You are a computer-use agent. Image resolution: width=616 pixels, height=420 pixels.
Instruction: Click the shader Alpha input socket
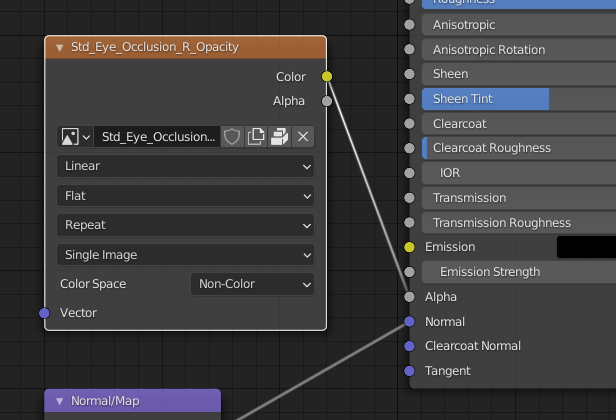[x=409, y=297]
